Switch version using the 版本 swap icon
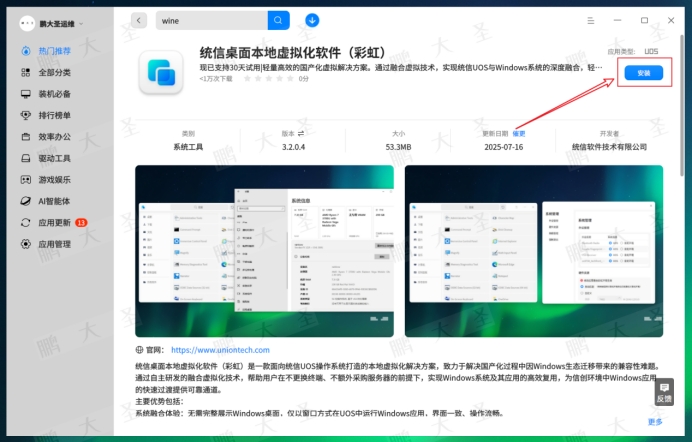692x442 pixels. tap(301, 133)
